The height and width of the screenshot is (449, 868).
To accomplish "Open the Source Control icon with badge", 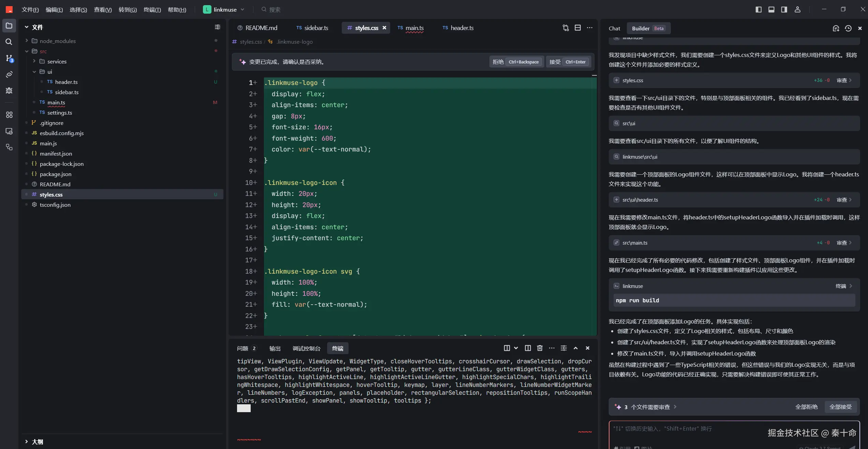I will (x=9, y=58).
